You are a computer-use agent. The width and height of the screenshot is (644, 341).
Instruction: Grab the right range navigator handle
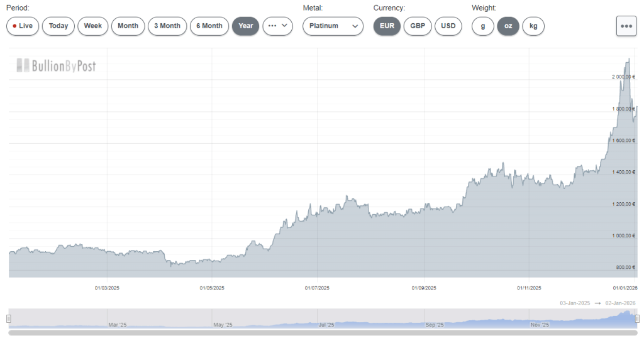coord(637,319)
